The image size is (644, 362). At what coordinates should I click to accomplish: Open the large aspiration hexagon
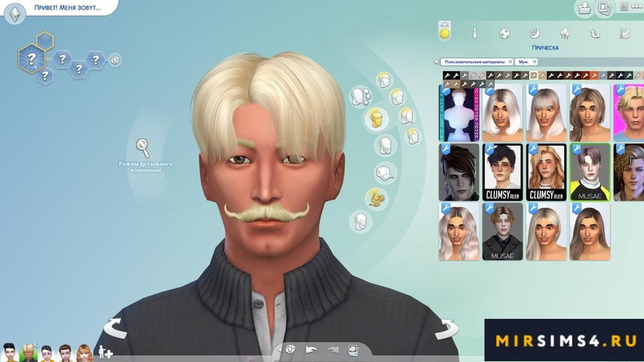(x=31, y=59)
